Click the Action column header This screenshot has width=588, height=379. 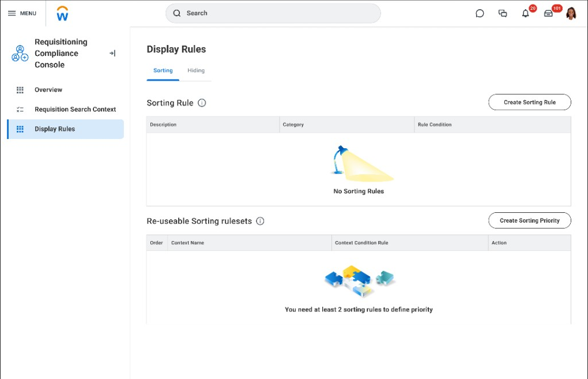tap(530, 243)
